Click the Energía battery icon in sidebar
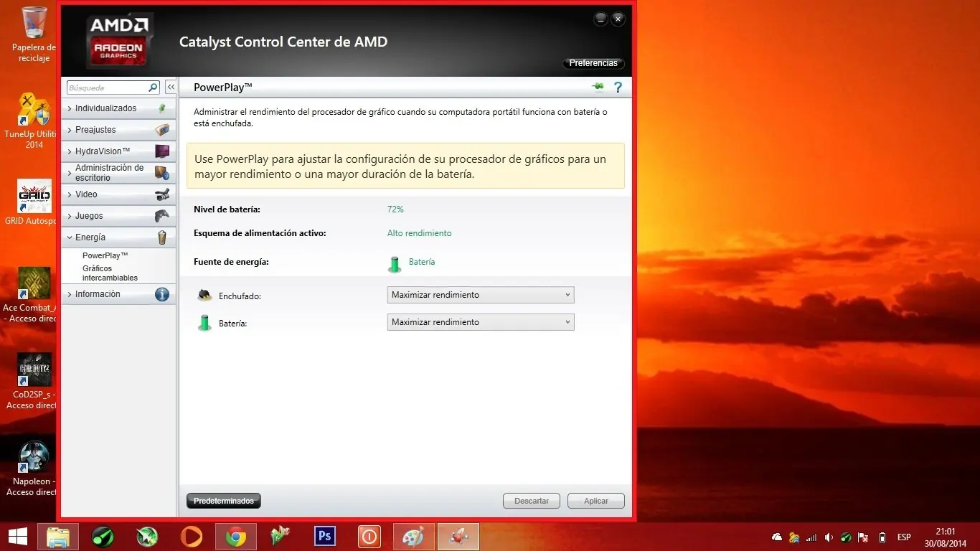Image resolution: width=980 pixels, height=551 pixels. [162, 237]
